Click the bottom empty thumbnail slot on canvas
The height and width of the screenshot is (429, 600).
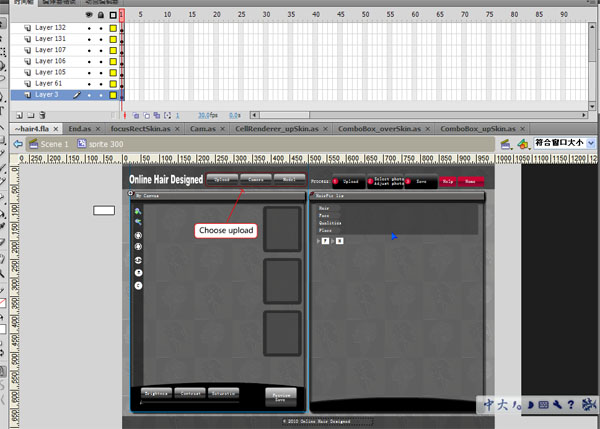click(282, 333)
